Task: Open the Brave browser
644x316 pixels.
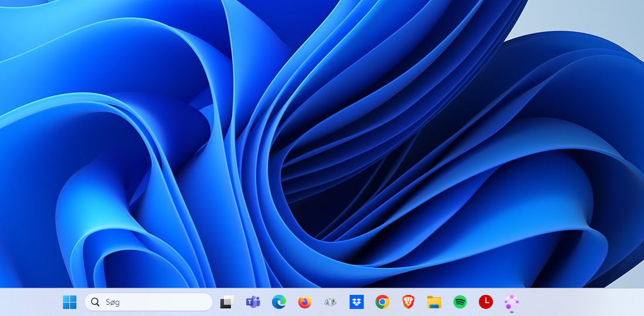Action: click(408, 302)
